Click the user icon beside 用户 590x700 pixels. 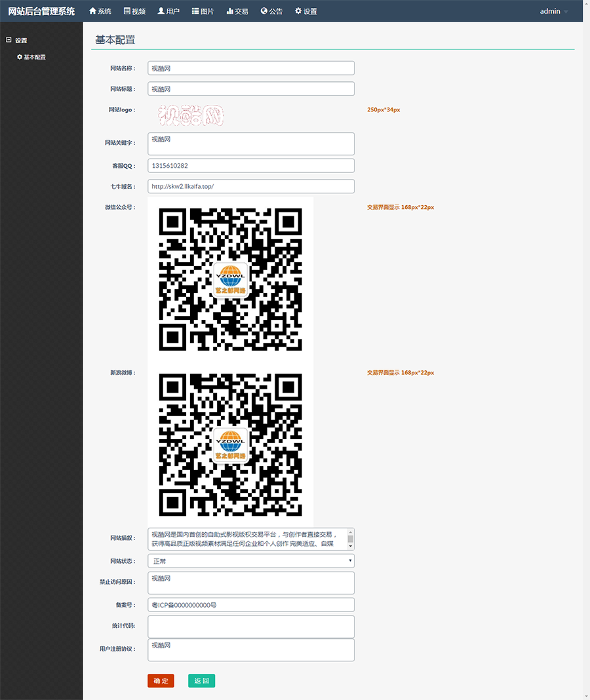161,10
